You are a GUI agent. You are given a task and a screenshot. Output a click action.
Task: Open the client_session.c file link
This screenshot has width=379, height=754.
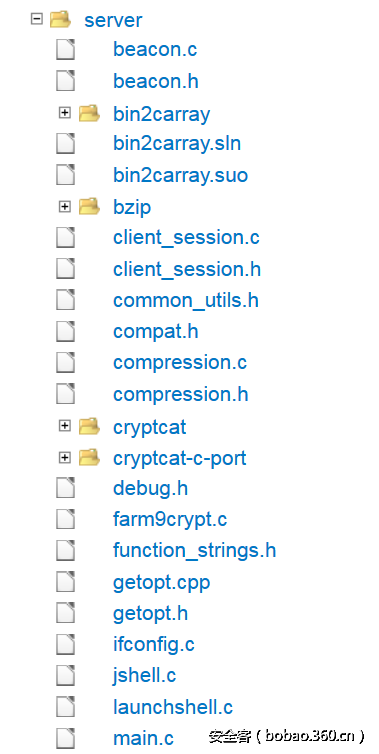point(186,238)
